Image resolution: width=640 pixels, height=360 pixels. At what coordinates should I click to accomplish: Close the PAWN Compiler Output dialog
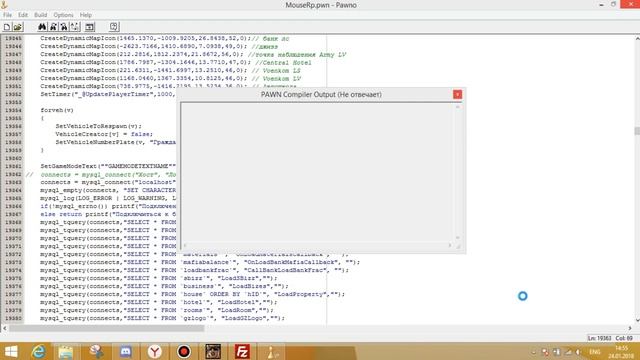pyautogui.click(x=457, y=95)
